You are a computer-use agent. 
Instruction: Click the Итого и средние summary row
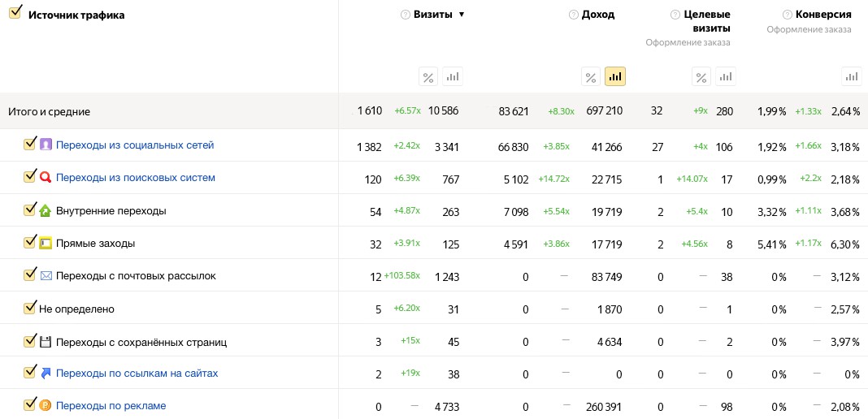(49, 111)
